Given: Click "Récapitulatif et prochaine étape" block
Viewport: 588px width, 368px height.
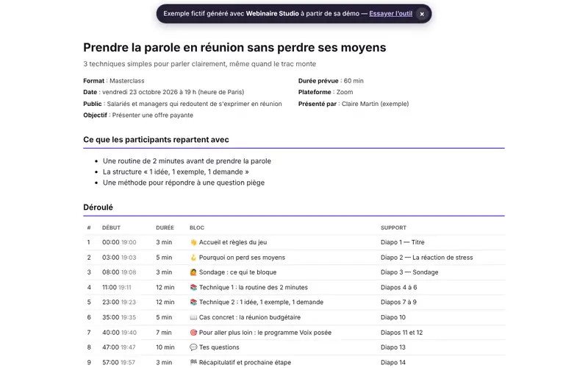Looking at the screenshot, I should 245,362.
